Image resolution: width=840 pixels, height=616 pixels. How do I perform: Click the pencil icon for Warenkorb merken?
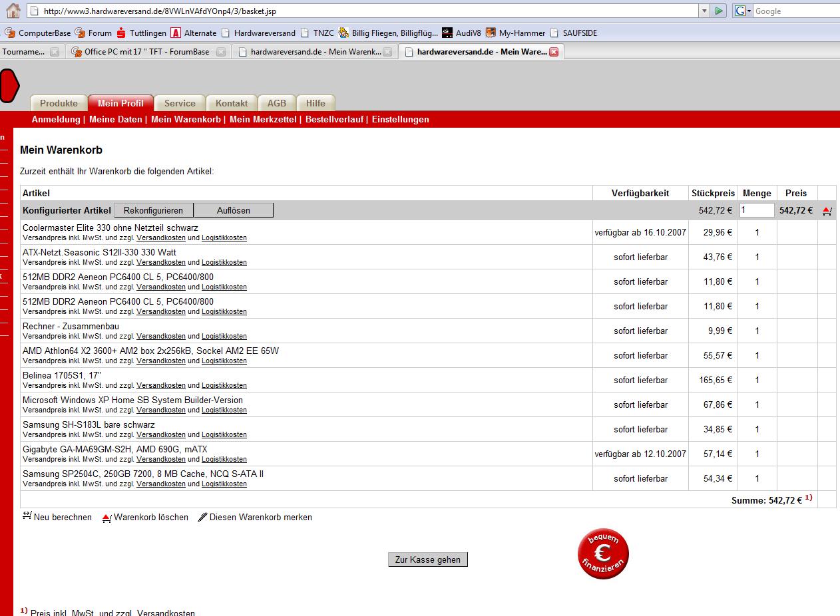click(203, 517)
